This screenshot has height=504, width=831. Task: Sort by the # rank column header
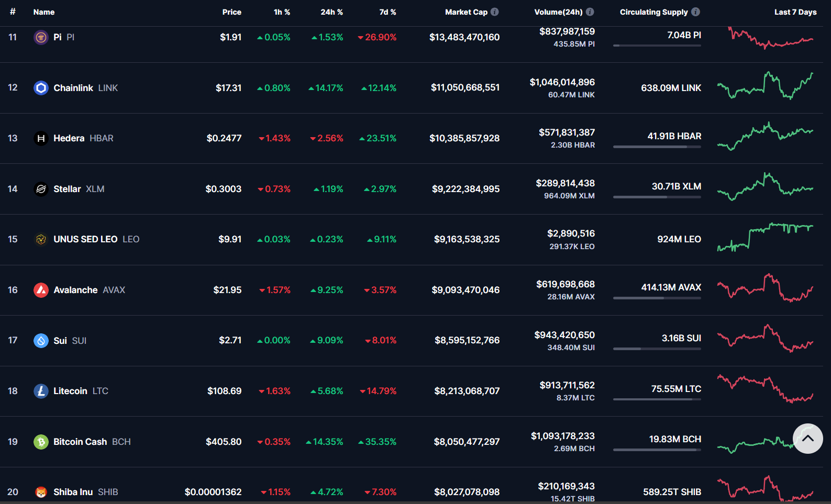point(13,12)
